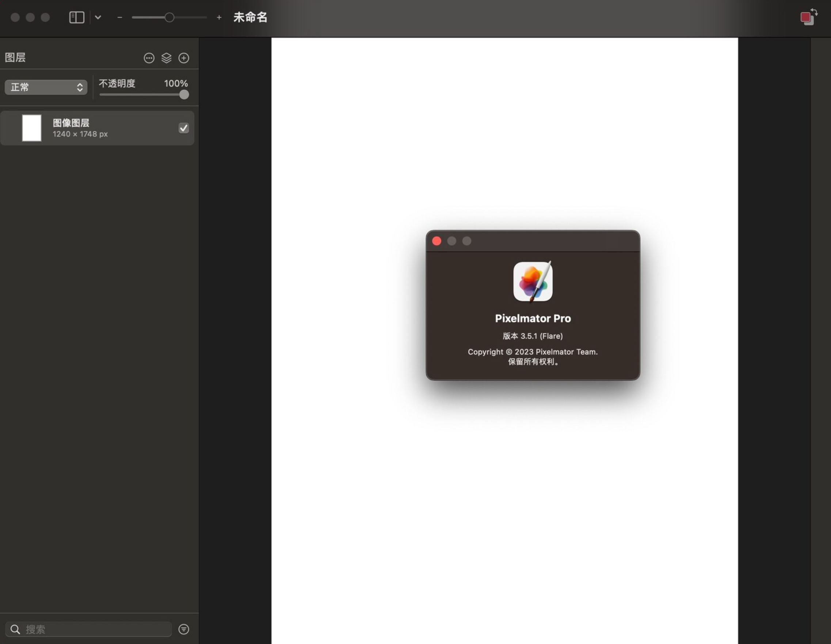
Task: Select the 图像图层 layer row
Action: point(98,128)
